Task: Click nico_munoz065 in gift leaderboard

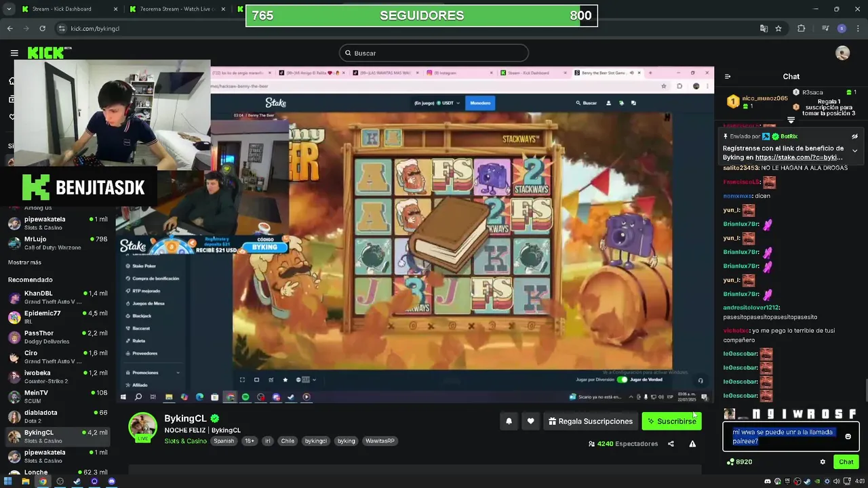Action: (765, 98)
